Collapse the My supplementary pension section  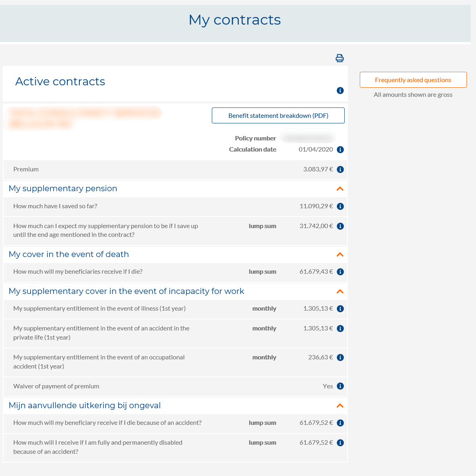click(340, 189)
